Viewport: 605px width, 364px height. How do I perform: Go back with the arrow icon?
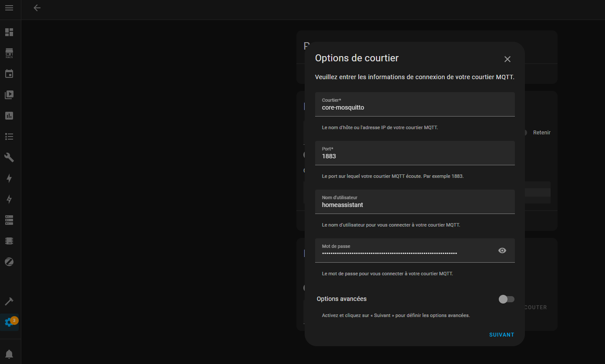coord(37,8)
